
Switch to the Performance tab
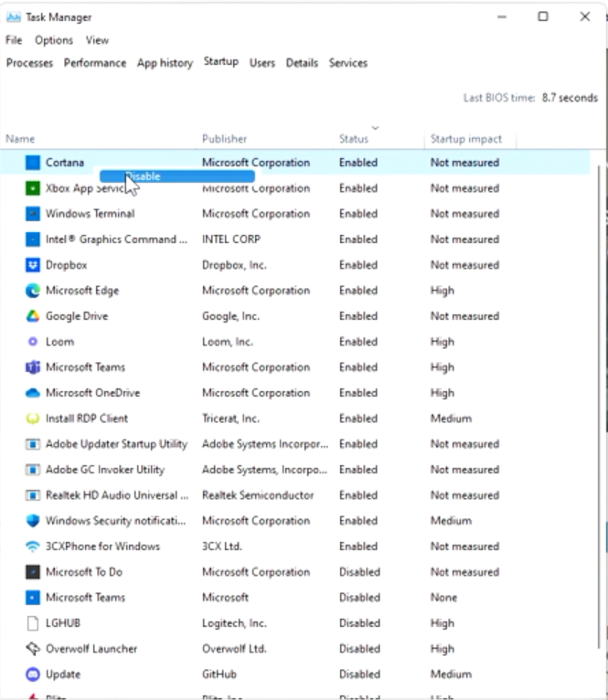click(95, 63)
